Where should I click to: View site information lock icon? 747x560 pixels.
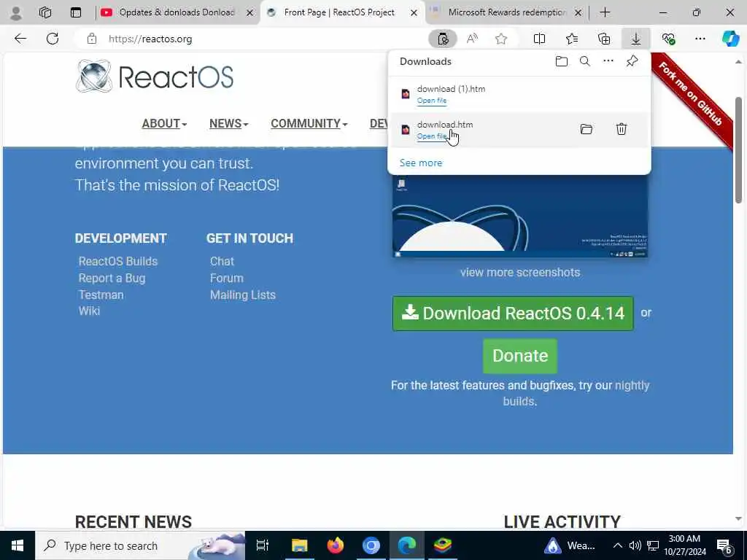click(92, 39)
